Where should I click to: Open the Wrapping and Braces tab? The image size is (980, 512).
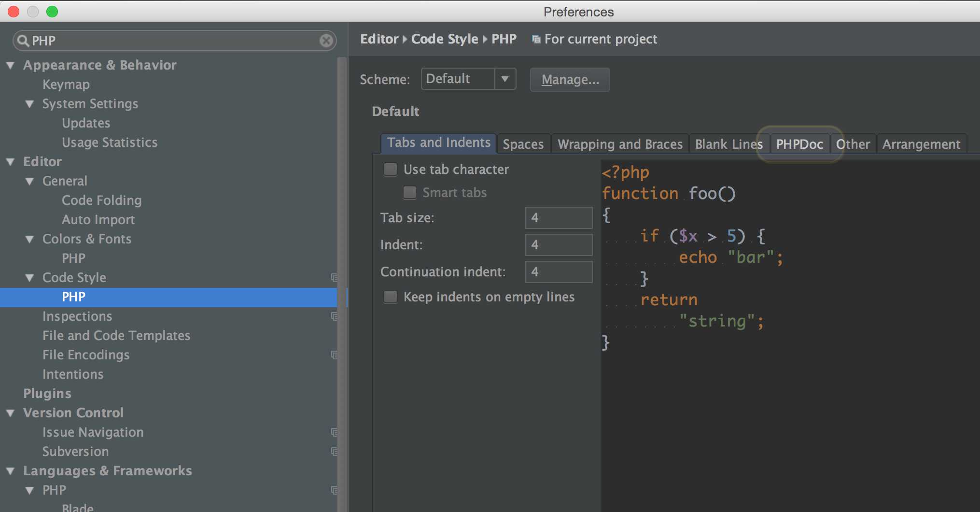620,144
